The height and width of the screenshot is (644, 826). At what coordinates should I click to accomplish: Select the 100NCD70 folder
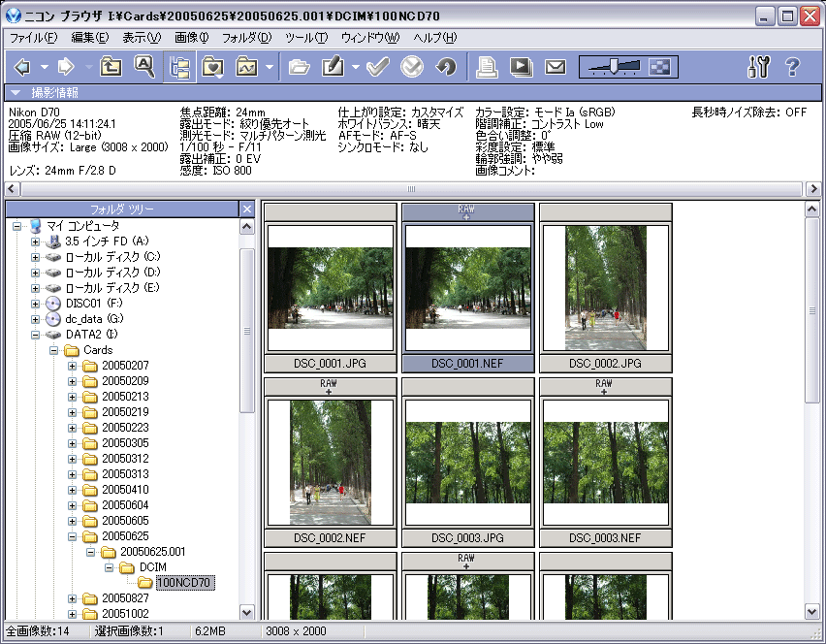pyautogui.click(x=184, y=582)
